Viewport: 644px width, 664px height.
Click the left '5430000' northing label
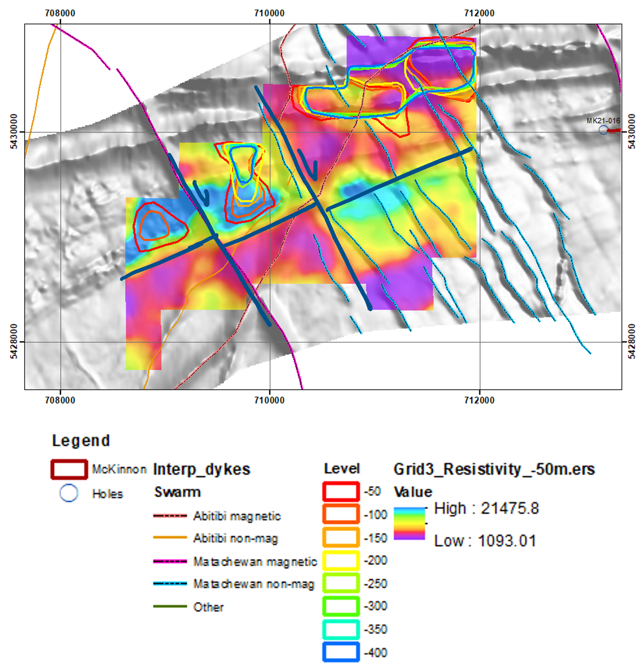[13, 132]
